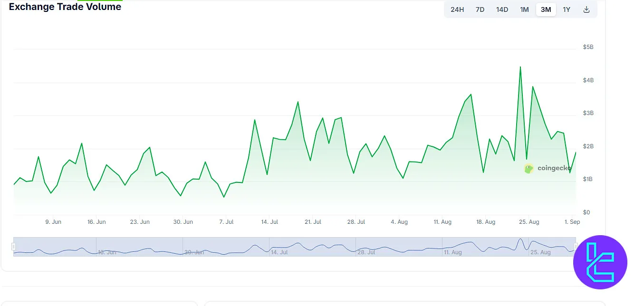Click the 21. Jul x-axis label
This screenshot has height=306, width=644.
tap(313, 222)
